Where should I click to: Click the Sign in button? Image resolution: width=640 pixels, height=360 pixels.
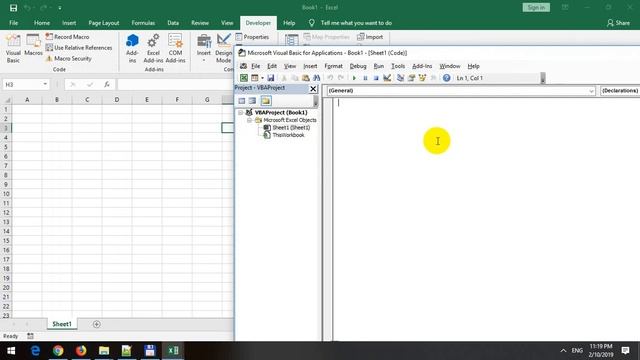536,7
